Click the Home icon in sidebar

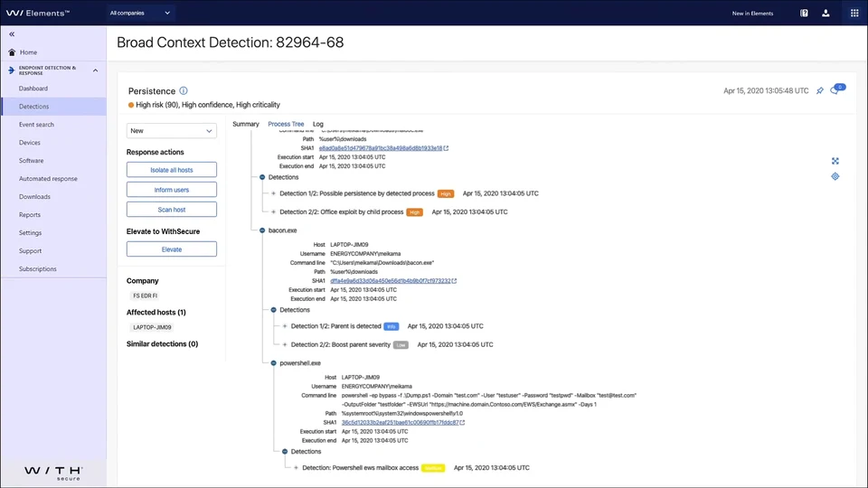tap(12, 52)
